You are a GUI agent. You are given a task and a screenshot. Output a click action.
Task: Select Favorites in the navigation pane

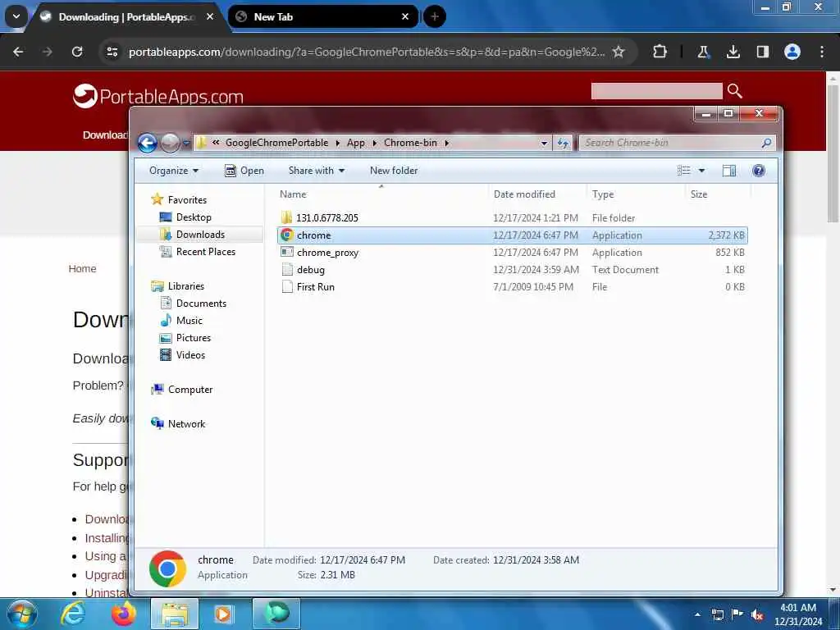(x=187, y=200)
